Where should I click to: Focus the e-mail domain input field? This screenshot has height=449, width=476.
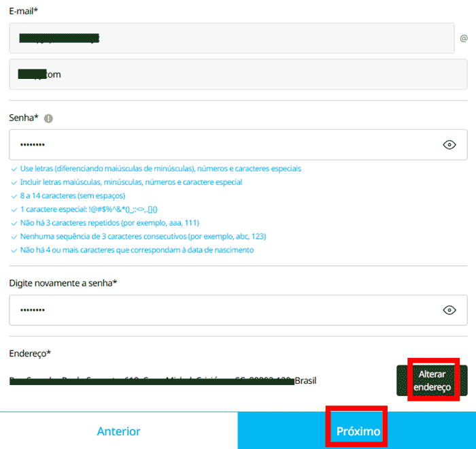click(x=238, y=74)
